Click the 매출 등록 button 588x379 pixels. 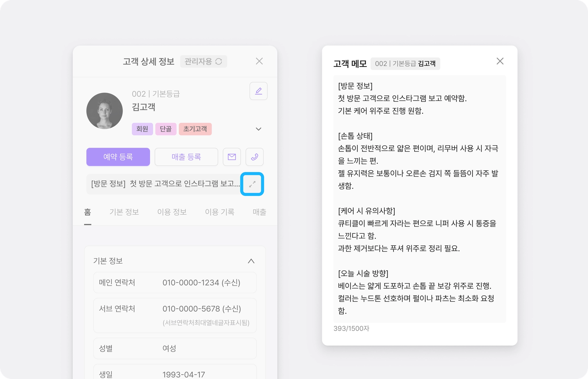point(186,157)
